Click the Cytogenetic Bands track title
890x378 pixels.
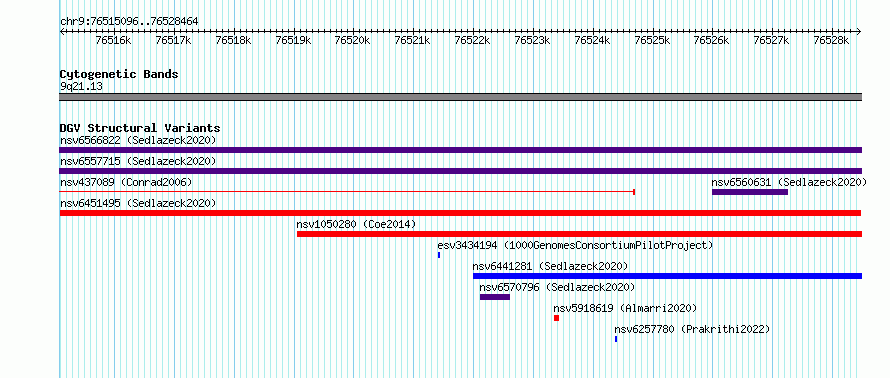[x=119, y=74]
